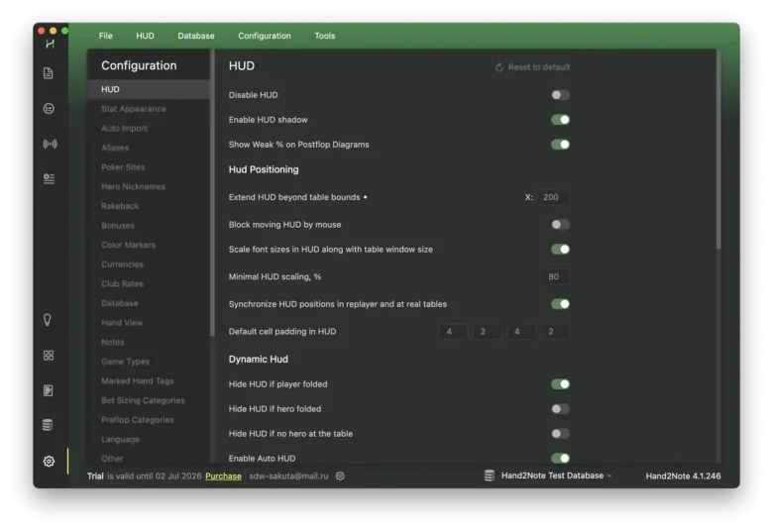773x532 pixels.
Task: Open the File menu
Action: click(105, 36)
